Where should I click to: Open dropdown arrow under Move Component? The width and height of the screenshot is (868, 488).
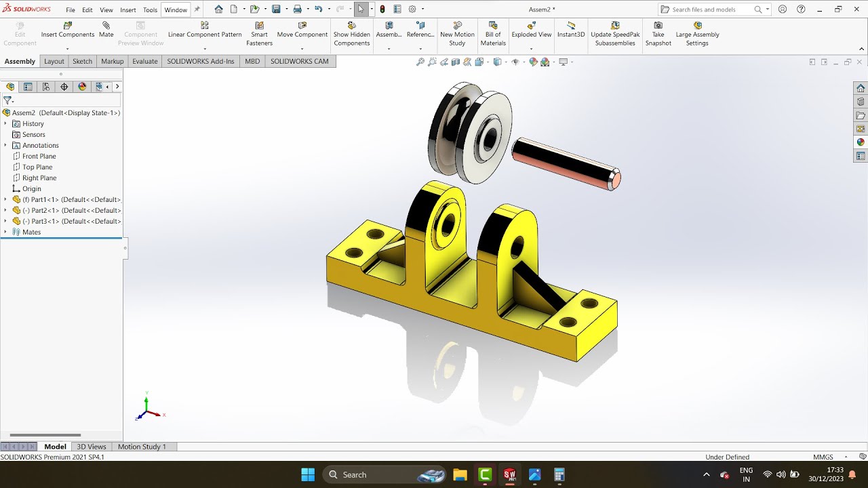click(x=302, y=49)
